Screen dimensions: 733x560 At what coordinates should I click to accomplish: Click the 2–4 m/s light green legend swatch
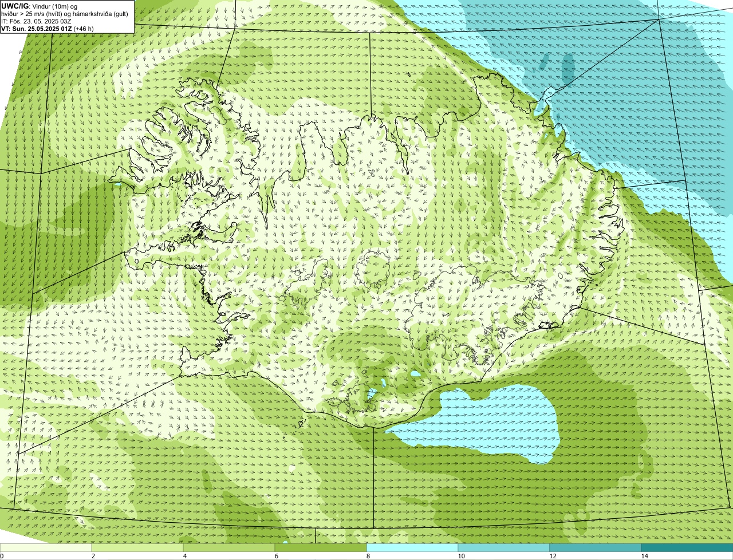pyautogui.click(x=137, y=547)
